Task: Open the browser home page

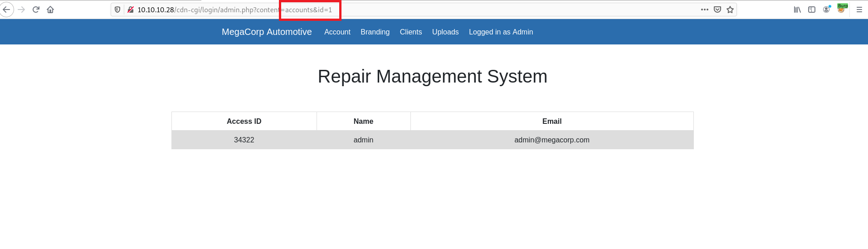Action: (50, 10)
